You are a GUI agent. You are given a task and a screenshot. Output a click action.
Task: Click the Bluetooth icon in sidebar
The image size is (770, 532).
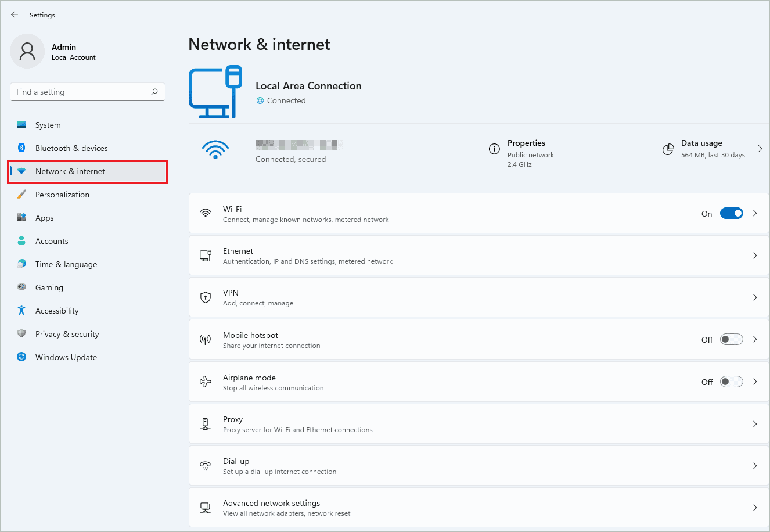pyautogui.click(x=21, y=148)
